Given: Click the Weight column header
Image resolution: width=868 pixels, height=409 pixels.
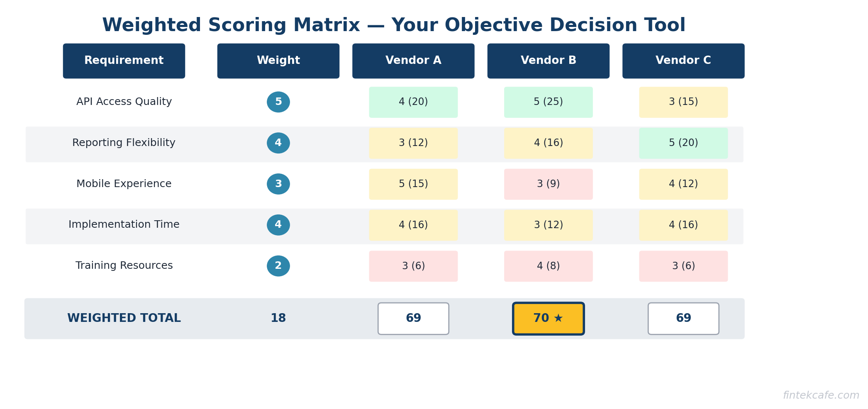Looking at the screenshot, I should tap(278, 61).
